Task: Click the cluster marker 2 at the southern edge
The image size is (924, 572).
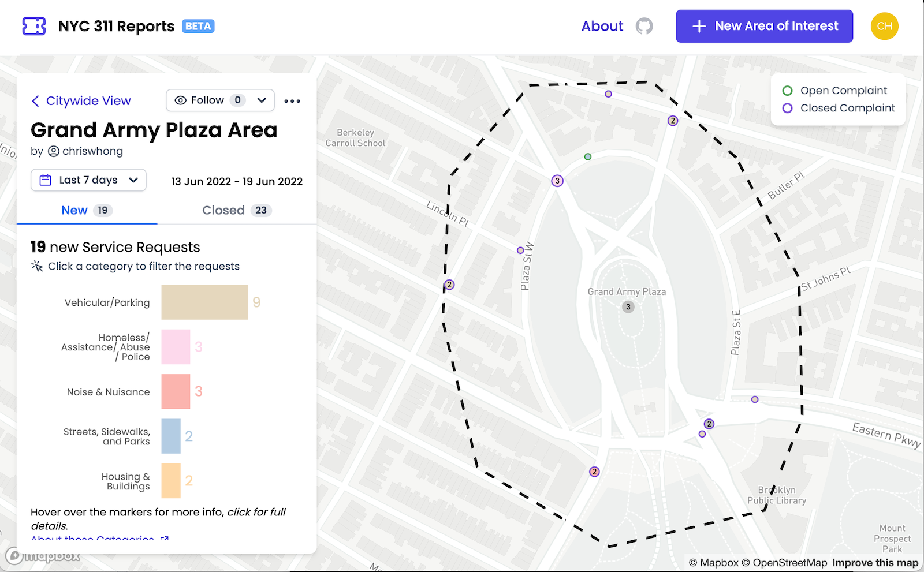Action: point(594,472)
